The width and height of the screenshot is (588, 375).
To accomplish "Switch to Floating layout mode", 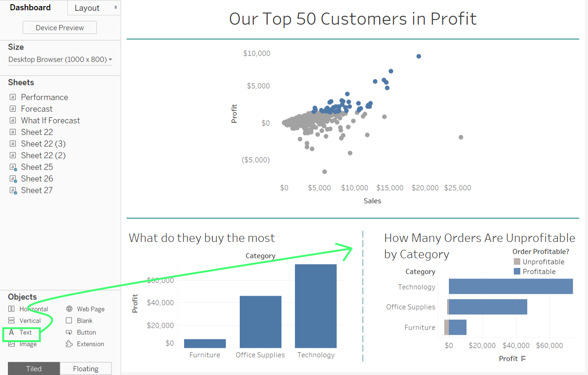I will coord(85,368).
